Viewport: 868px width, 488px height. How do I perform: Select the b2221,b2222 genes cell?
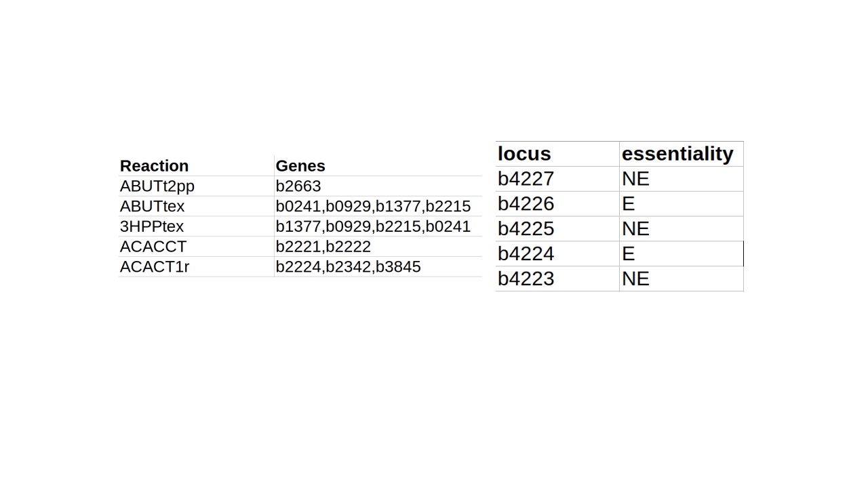tap(323, 247)
